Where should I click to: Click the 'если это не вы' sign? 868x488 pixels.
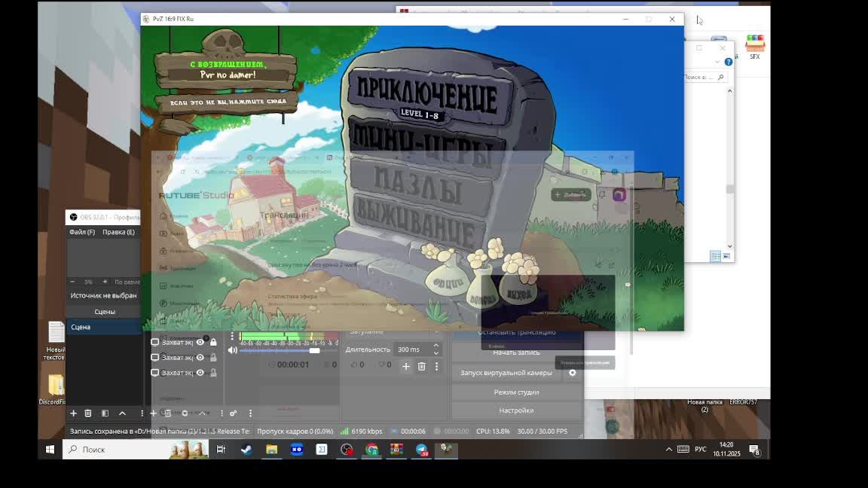pos(228,102)
